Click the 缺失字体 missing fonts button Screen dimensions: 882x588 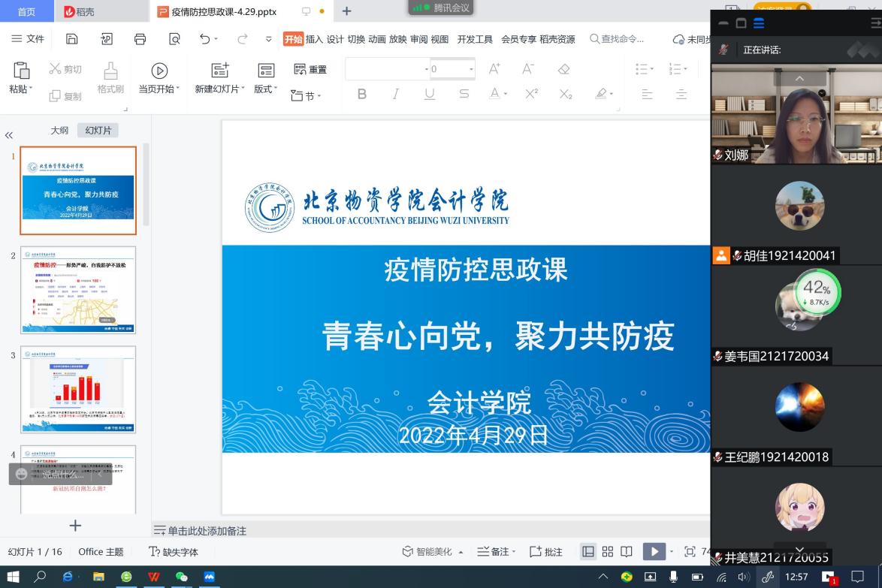tap(174, 552)
